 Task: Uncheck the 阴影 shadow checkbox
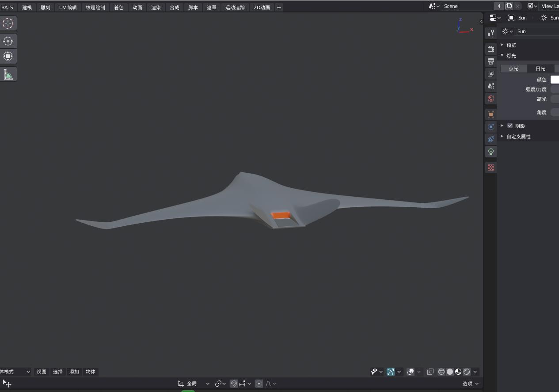click(x=510, y=126)
